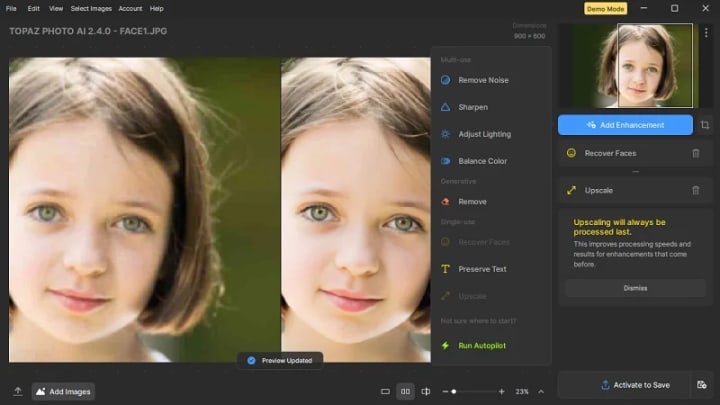Click the upload icon beside Add Images
This screenshot has width=720, height=405.
pyautogui.click(x=17, y=391)
